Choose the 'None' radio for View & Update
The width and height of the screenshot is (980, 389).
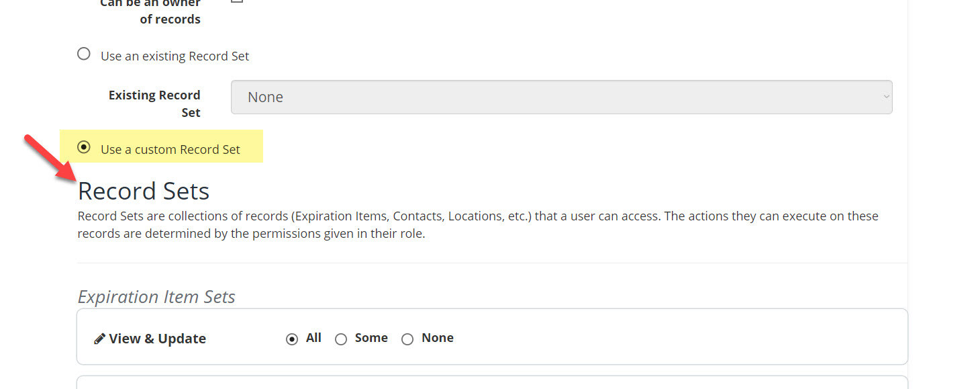407,339
